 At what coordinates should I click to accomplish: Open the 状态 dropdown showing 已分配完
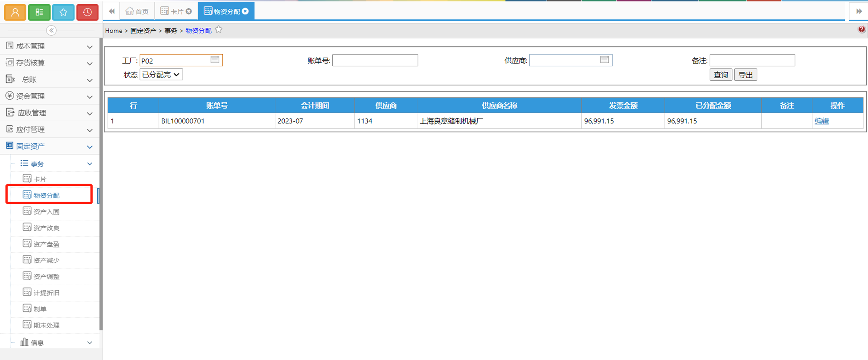161,75
